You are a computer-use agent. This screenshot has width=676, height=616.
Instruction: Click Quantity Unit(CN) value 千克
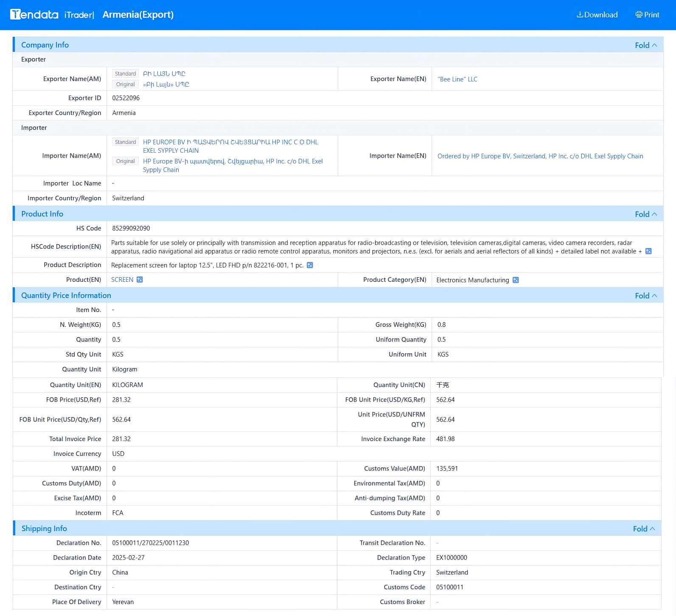tap(443, 385)
